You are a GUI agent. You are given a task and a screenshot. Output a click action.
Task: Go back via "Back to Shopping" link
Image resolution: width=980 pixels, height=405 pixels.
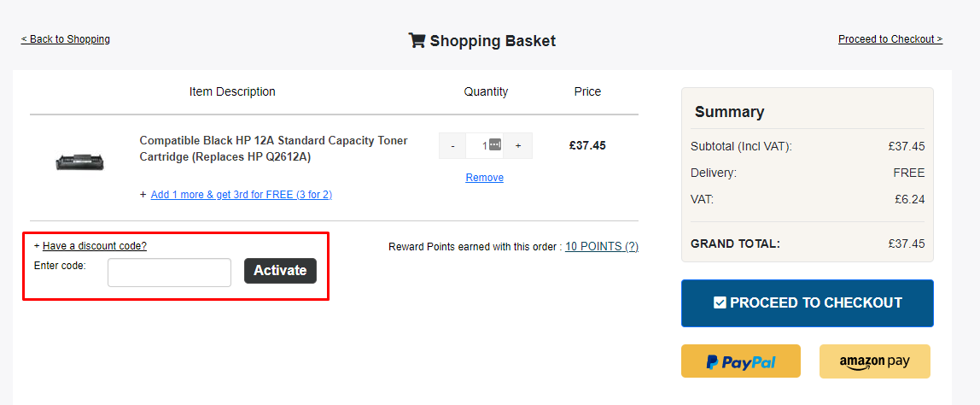[66, 39]
